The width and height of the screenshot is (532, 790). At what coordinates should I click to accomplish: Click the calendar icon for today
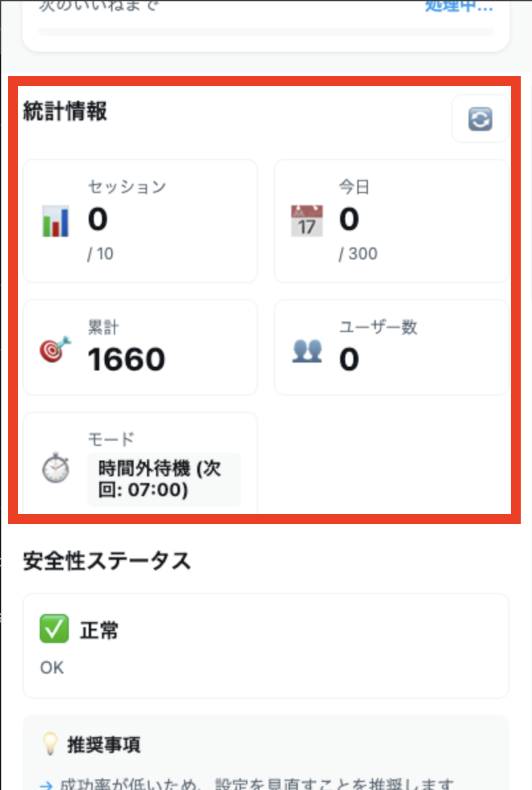click(307, 221)
